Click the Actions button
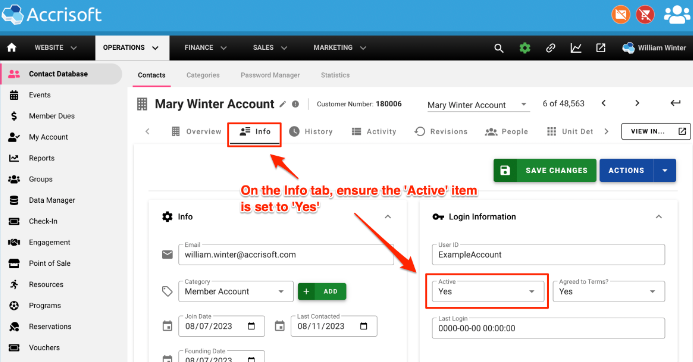This screenshot has height=362, width=693. pyautogui.click(x=626, y=171)
